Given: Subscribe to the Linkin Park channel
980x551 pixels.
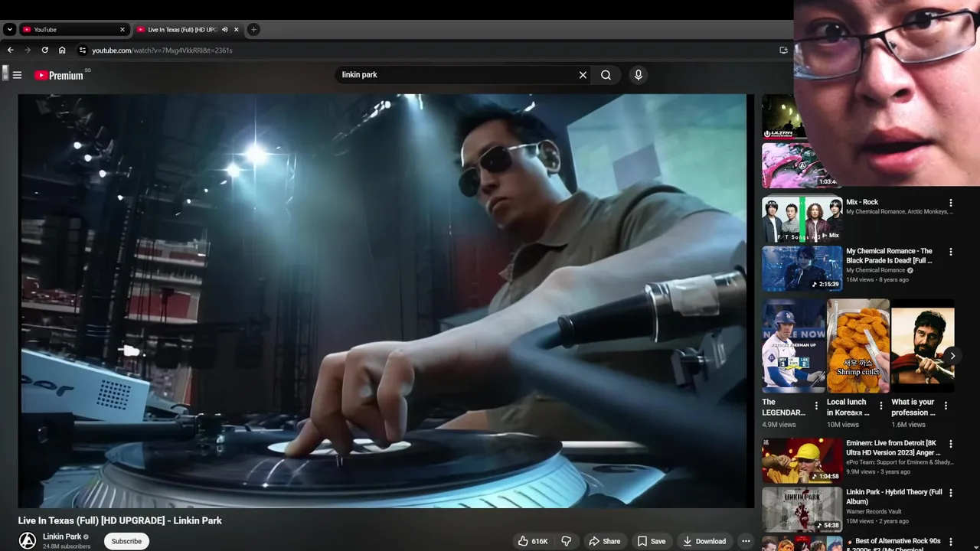Looking at the screenshot, I should click(126, 541).
